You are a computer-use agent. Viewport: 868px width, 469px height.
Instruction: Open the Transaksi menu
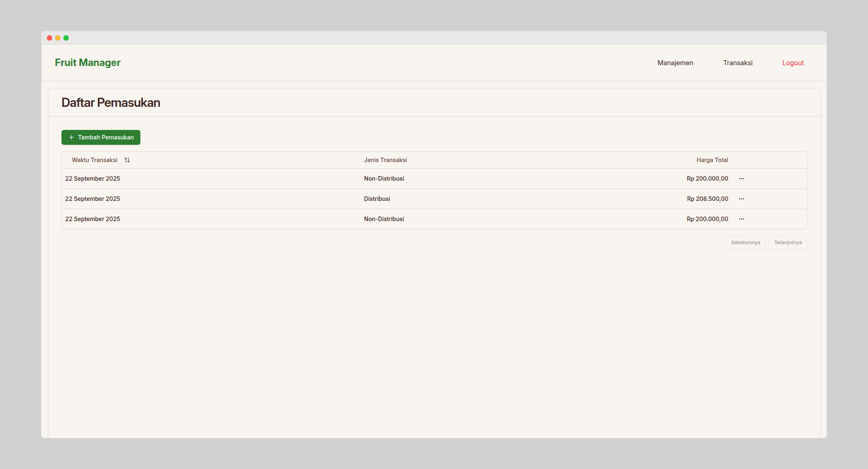pyautogui.click(x=738, y=63)
